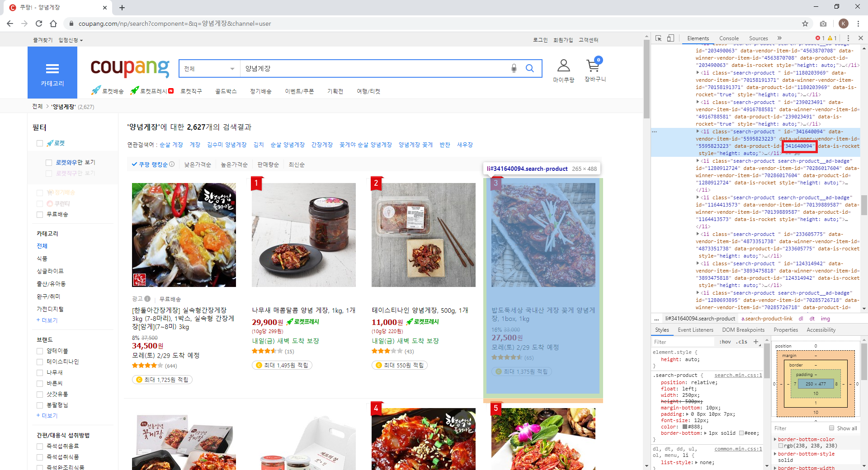Viewport: 868px width, 470px height.
Task: Click the Coupang logo
Action: (x=130, y=68)
